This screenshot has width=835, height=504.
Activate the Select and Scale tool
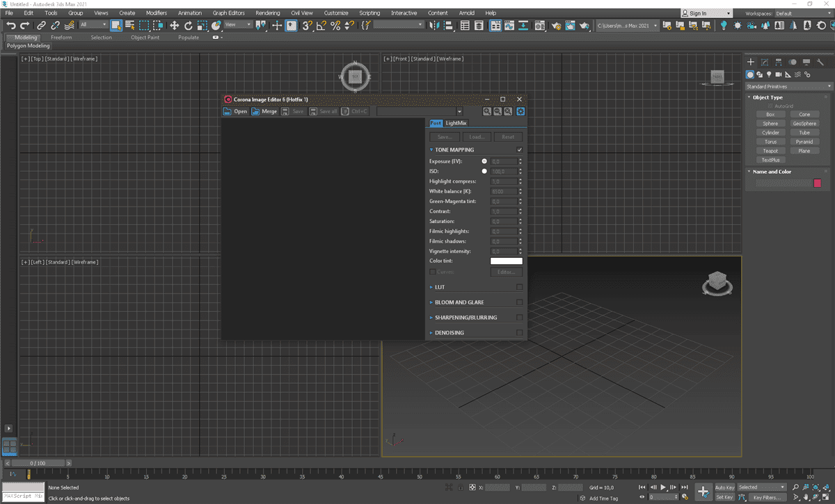[x=202, y=25]
